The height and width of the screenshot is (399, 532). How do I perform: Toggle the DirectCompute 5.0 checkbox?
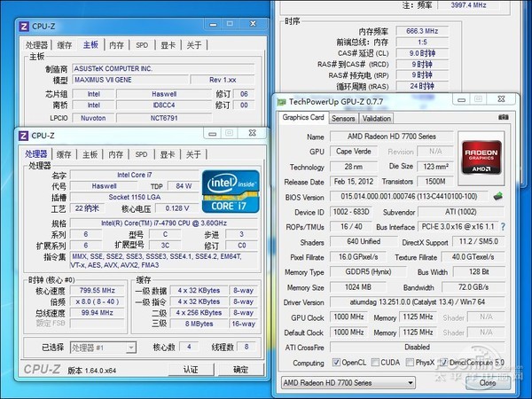click(443, 363)
